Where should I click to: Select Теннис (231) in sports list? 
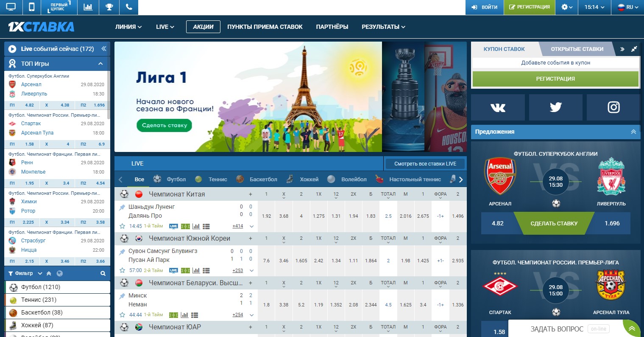click(x=57, y=300)
